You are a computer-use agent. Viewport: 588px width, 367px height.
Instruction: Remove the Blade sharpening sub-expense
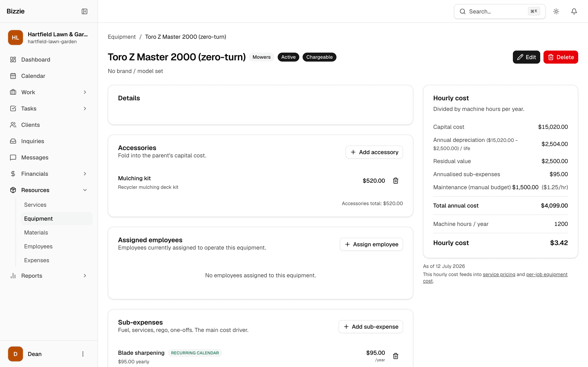(x=395, y=356)
